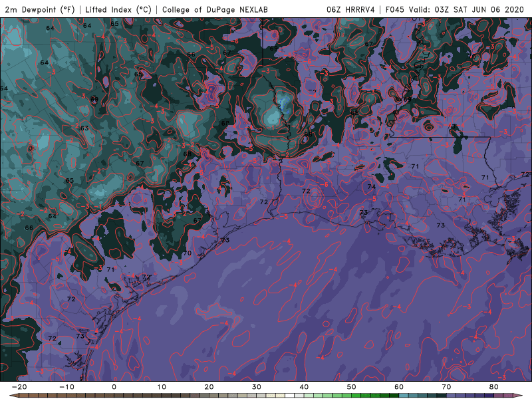Click the '2m Dewpoint (°F)' title label
532x399 pixels.
(40, 9)
